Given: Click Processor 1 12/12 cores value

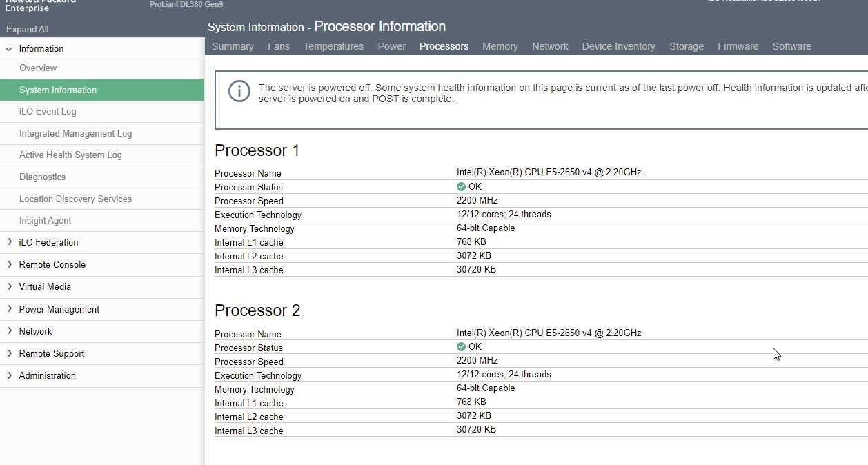Looking at the screenshot, I should coord(504,214).
